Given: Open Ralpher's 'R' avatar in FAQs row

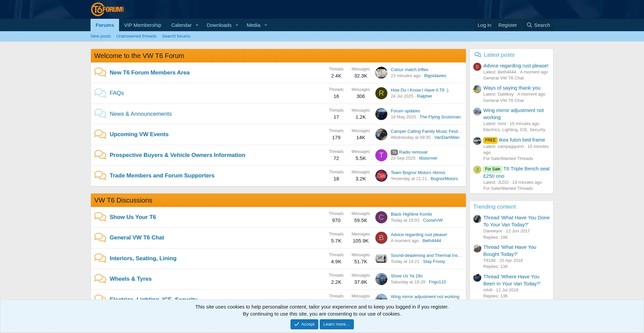Looking at the screenshot, I should (381, 93).
